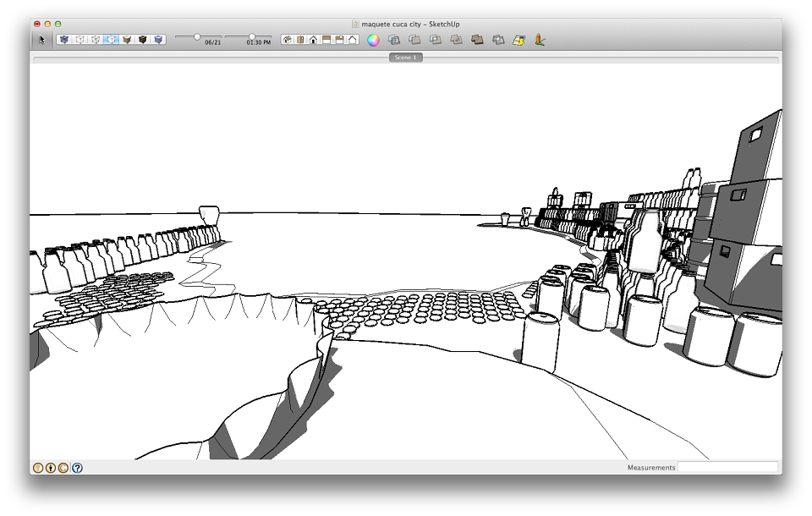Open the Scene 1 tab

(x=405, y=58)
